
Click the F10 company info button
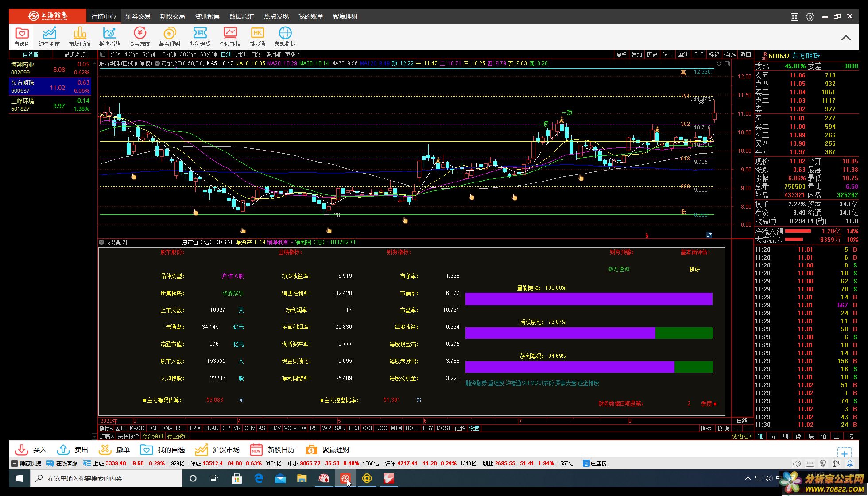pos(699,54)
